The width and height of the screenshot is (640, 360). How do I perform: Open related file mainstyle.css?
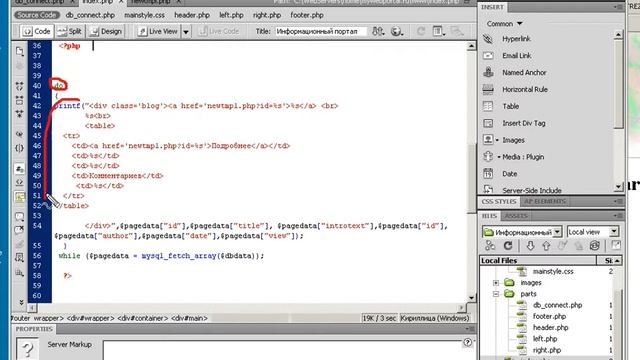pos(144,15)
